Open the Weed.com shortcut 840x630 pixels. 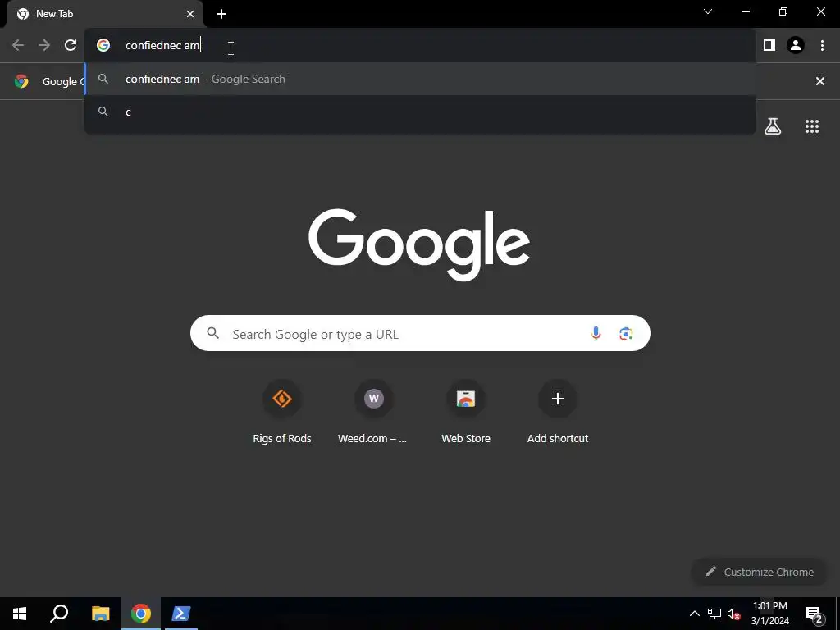click(x=373, y=413)
